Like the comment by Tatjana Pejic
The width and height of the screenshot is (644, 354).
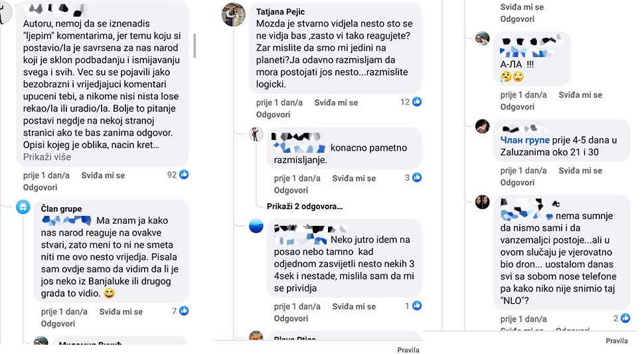coord(336,103)
